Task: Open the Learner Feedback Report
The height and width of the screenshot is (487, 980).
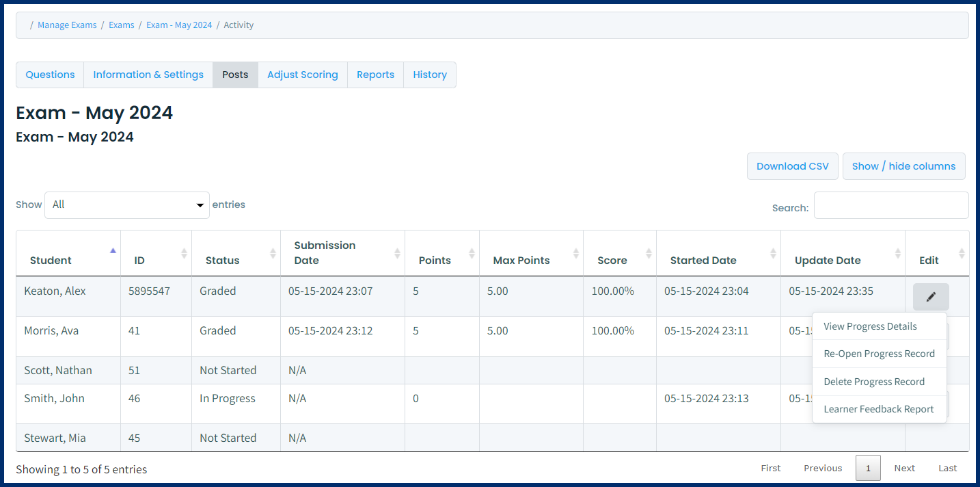Action: coord(879,409)
